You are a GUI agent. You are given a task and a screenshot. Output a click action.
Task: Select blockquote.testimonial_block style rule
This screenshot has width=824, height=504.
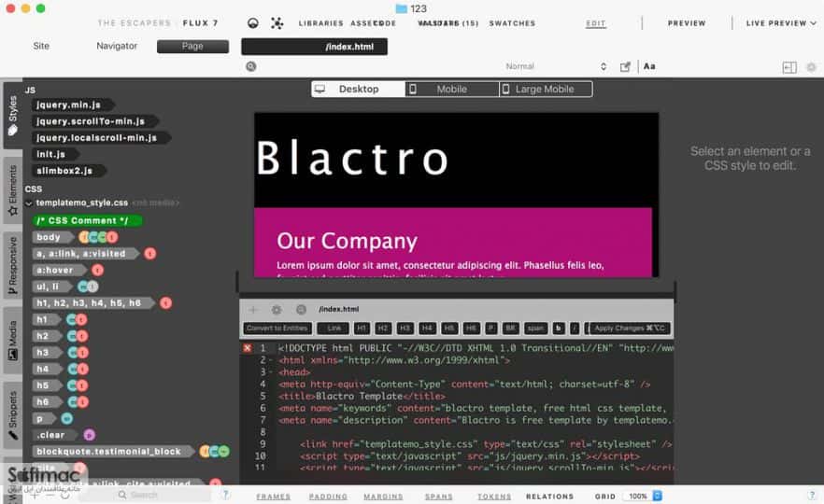click(112, 452)
